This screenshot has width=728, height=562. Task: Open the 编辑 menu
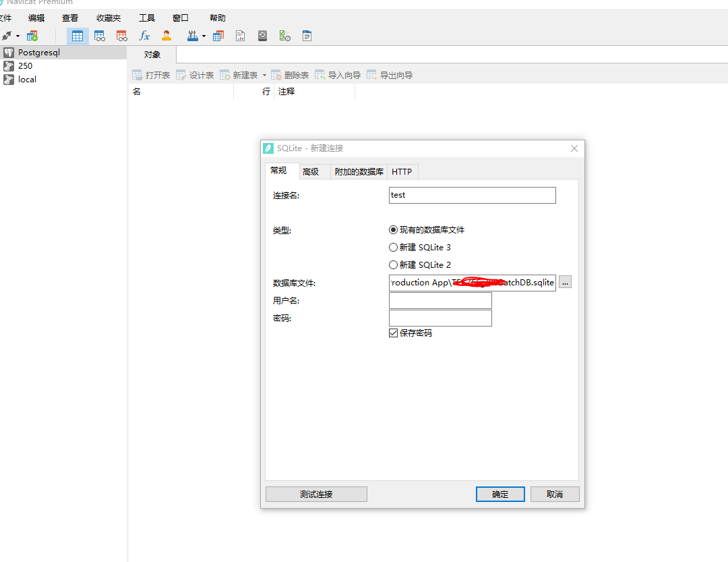click(36, 18)
